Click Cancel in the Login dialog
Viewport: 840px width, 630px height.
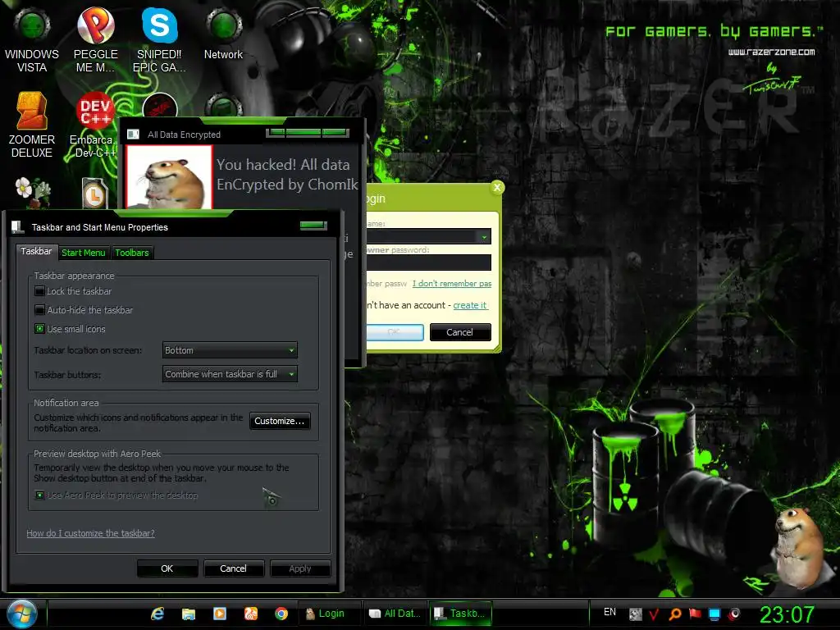coord(460,332)
